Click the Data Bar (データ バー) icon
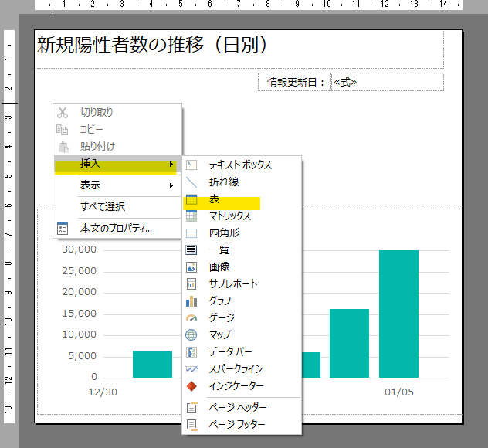The image size is (488, 448). point(191,351)
